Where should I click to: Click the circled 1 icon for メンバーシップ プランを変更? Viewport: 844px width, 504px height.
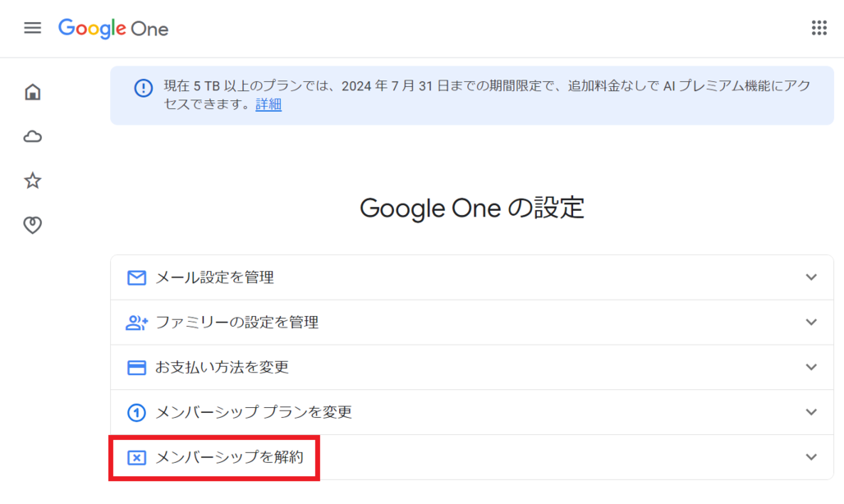pyautogui.click(x=136, y=412)
